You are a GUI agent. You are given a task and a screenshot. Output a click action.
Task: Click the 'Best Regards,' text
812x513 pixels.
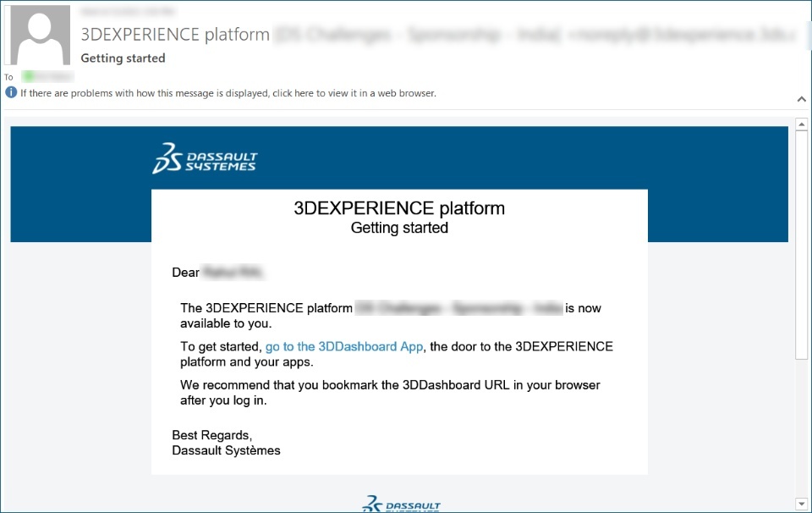click(x=211, y=435)
